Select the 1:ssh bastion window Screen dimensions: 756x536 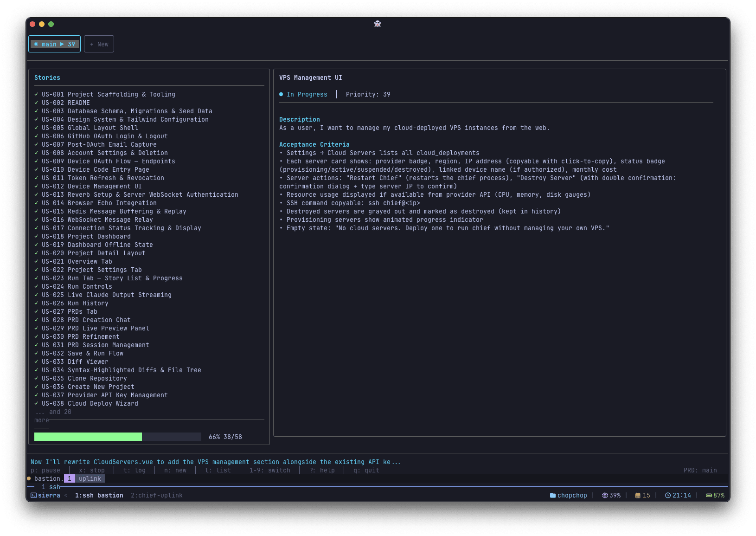click(x=99, y=495)
